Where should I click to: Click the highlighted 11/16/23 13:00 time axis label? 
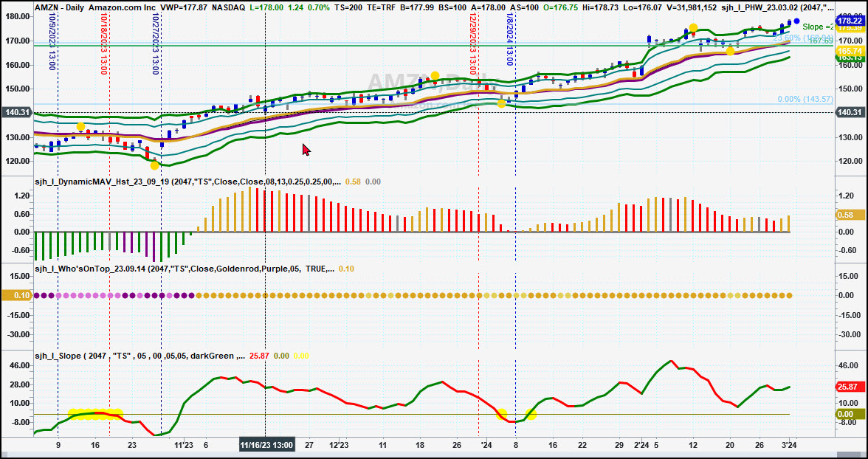[x=266, y=444]
